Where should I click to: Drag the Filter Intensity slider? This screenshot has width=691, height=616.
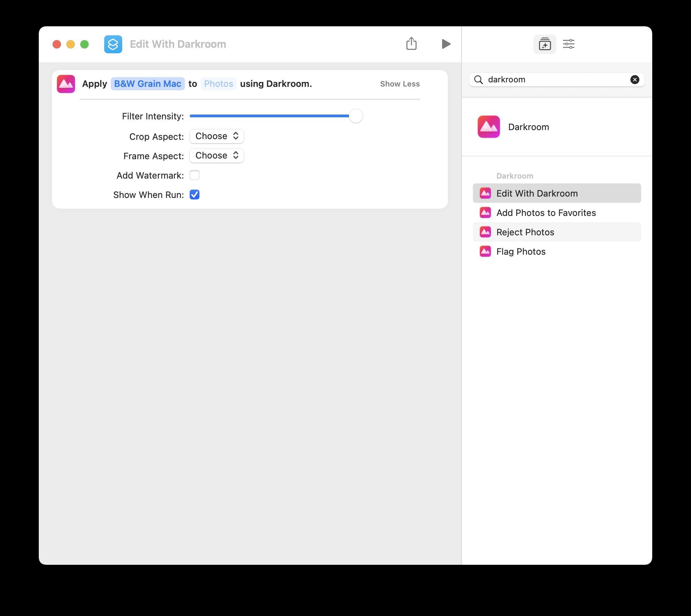click(x=356, y=116)
